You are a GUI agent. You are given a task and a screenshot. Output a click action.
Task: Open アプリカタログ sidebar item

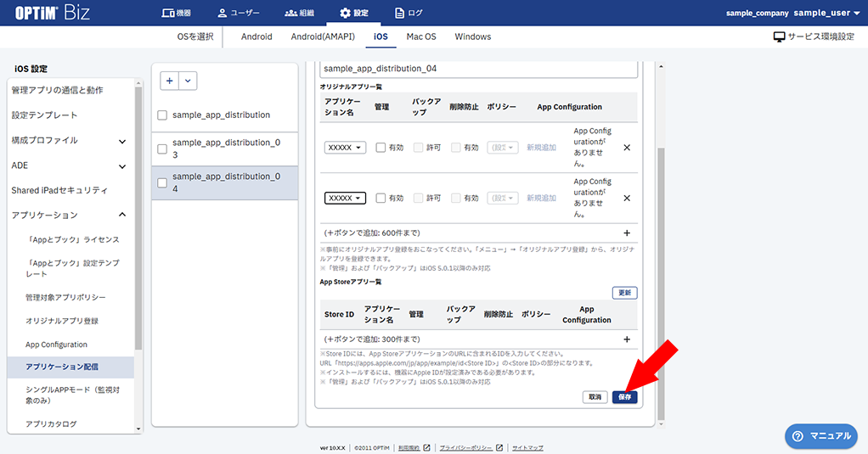(x=51, y=424)
